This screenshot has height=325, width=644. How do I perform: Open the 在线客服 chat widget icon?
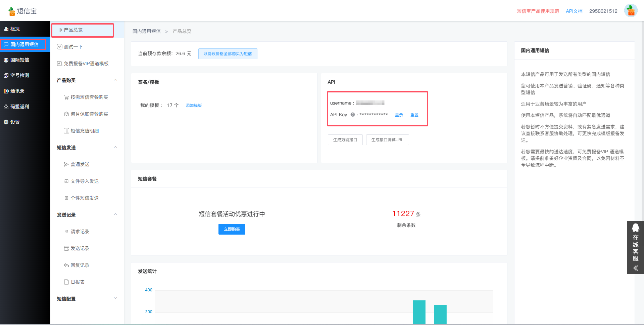pos(635,228)
